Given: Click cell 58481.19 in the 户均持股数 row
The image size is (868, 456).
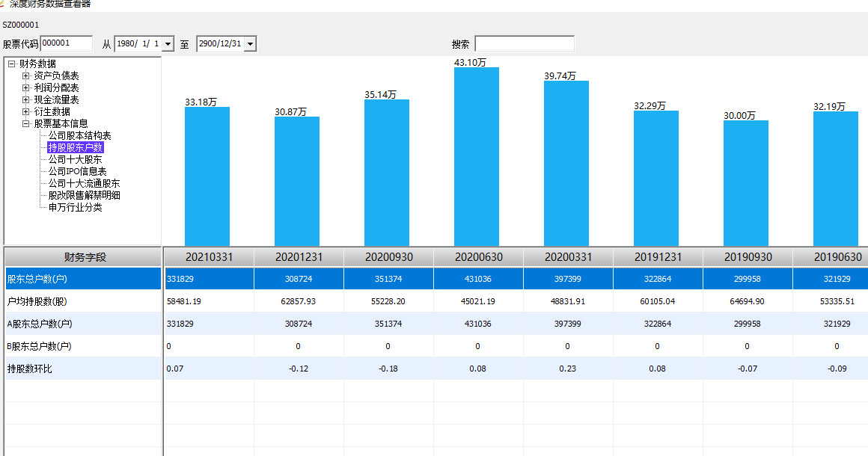Looking at the screenshot, I should click(x=210, y=302).
